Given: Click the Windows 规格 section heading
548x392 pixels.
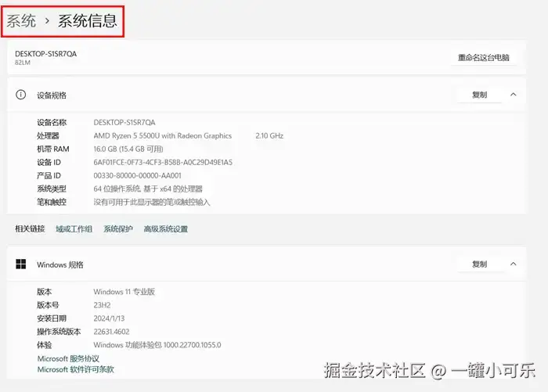Looking at the screenshot, I should [x=60, y=264].
